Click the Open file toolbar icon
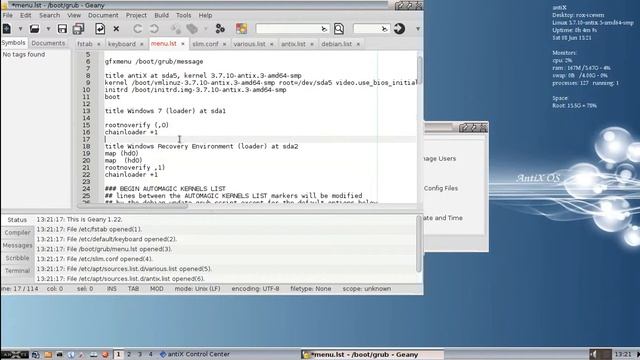640x360 pixels. click(34, 29)
